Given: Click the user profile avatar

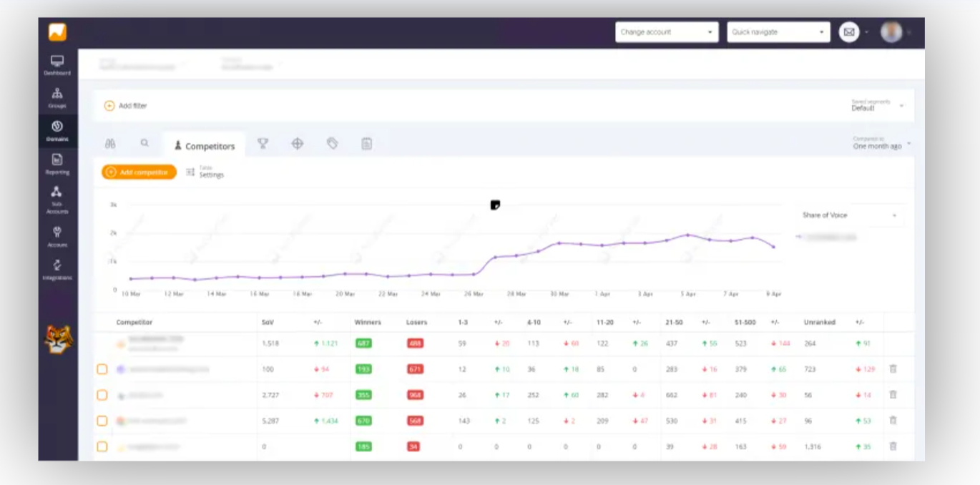Looking at the screenshot, I should tap(891, 32).
